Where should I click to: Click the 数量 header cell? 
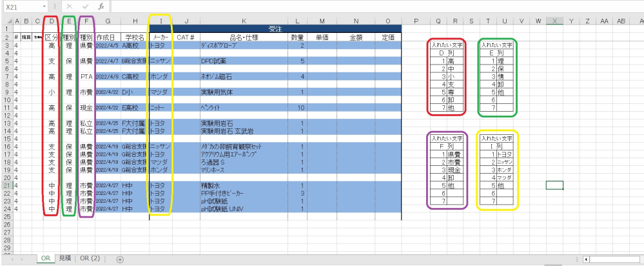pos(297,37)
